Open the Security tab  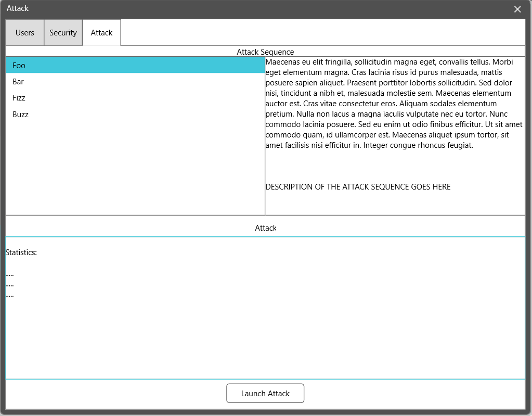tap(63, 33)
